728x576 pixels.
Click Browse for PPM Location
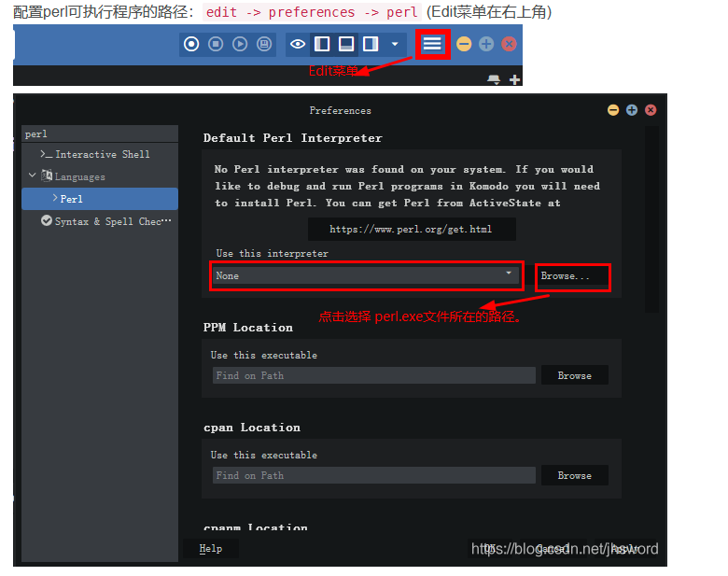tap(575, 375)
